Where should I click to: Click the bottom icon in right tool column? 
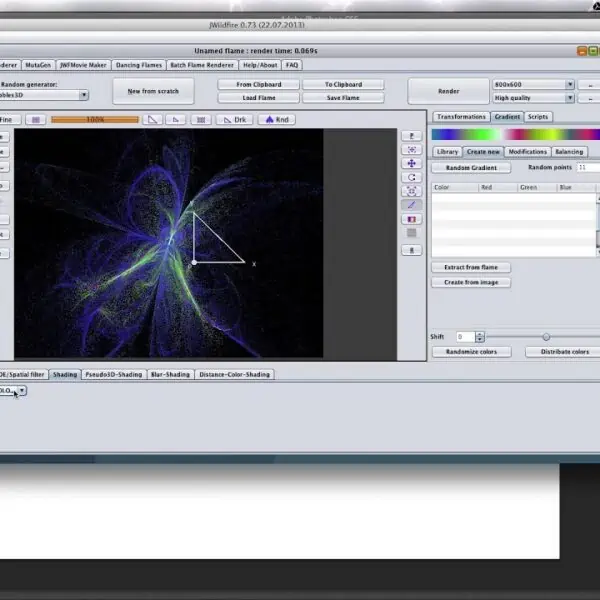coord(412,250)
